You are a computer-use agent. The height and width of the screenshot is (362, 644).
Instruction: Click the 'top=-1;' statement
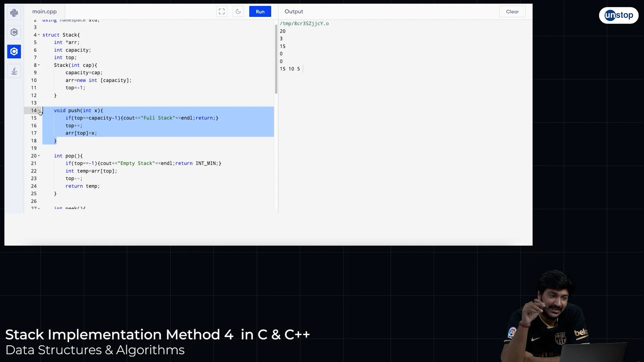[75, 88]
